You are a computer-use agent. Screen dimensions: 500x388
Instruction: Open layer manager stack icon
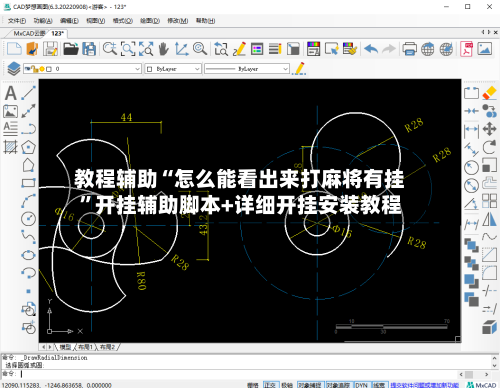coord(14,69)
